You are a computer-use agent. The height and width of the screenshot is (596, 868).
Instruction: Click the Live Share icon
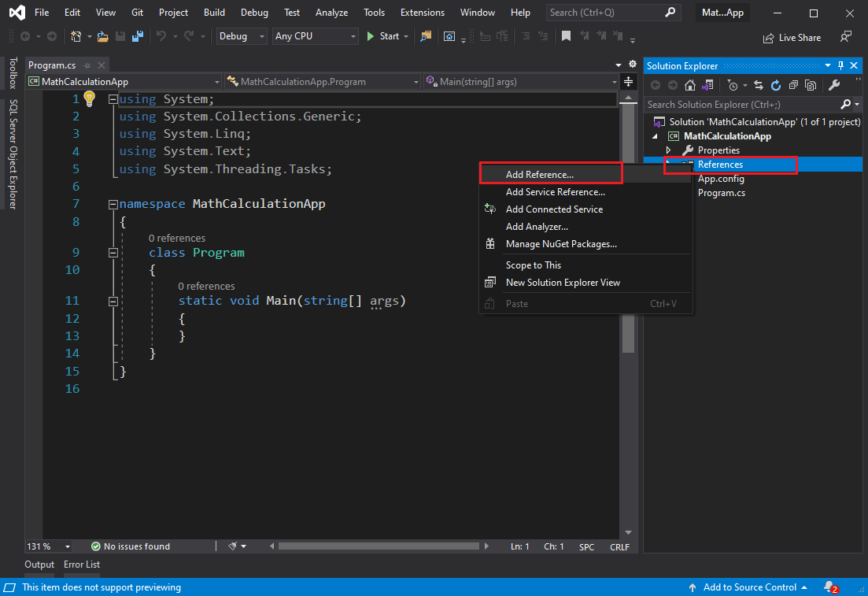point(792,37)
